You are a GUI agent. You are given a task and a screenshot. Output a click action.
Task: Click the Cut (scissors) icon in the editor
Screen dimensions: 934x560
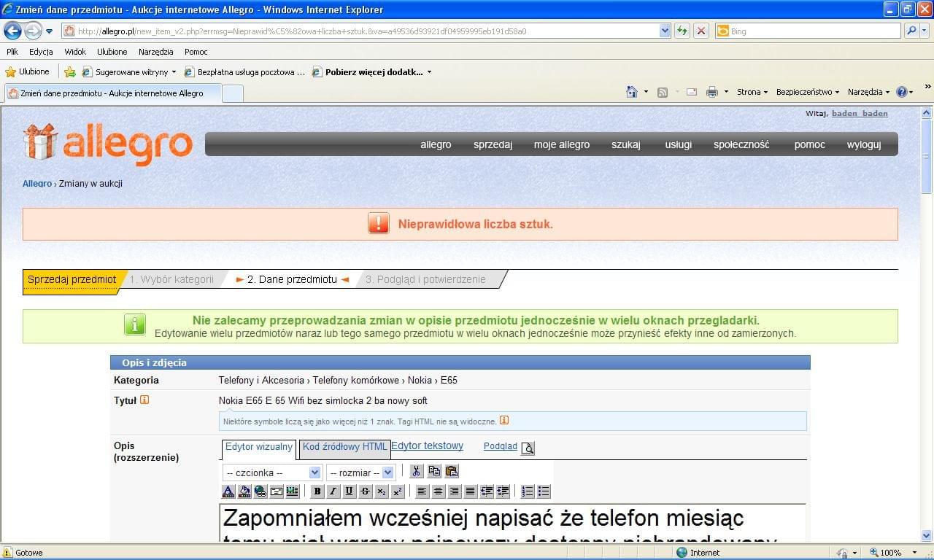pyautogui.click(x=417, y=471)
